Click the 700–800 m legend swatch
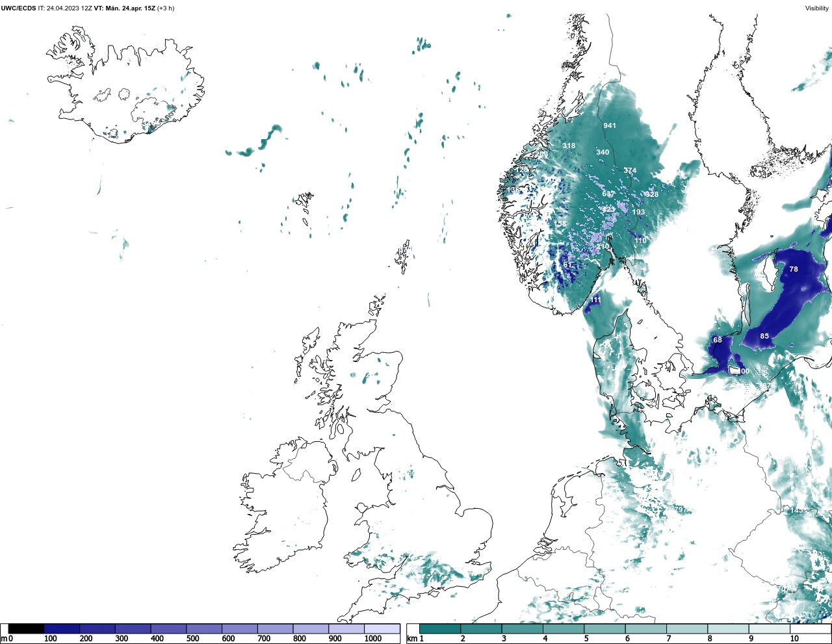The image size is (832, 644). 275,629
